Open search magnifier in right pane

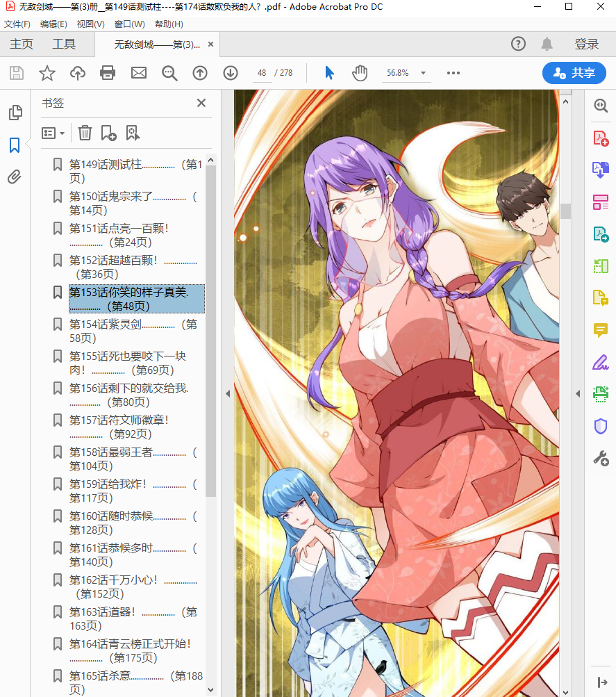[601, 106]
